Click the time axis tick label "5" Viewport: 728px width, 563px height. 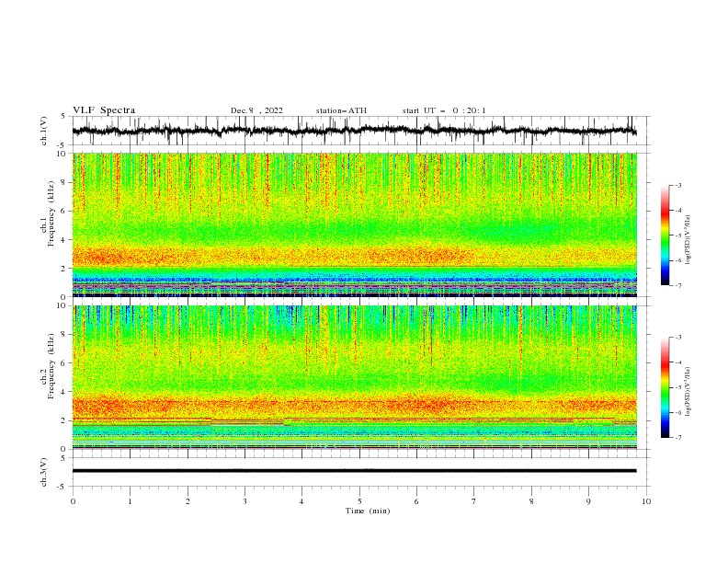359,501
